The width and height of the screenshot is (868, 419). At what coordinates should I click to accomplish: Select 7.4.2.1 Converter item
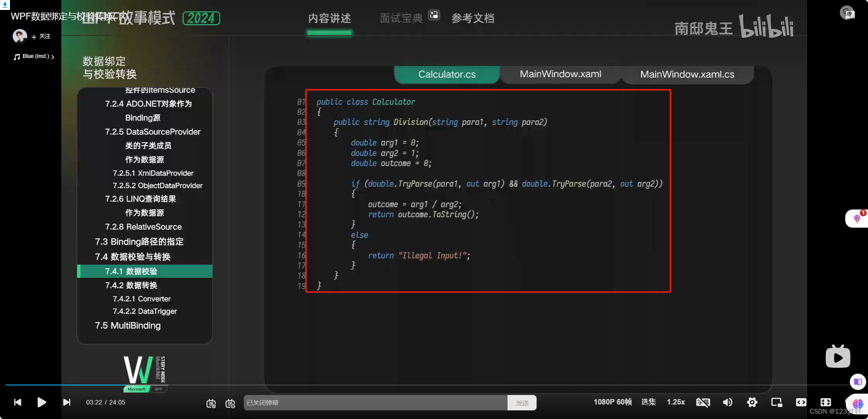tap(142, 299)
